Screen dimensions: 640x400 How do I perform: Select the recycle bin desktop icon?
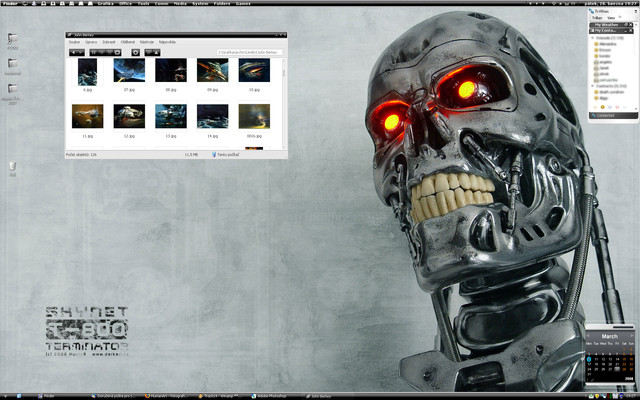13,167
